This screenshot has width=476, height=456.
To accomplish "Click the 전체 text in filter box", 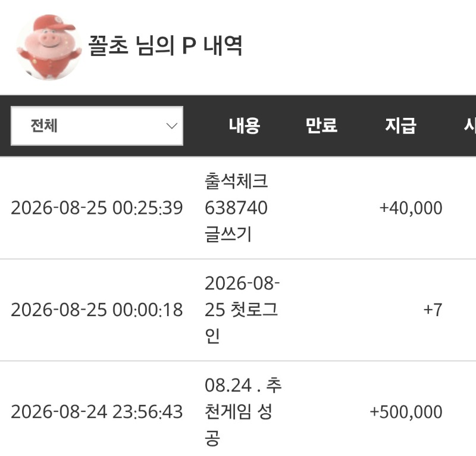I will click(x=44, y=126).
